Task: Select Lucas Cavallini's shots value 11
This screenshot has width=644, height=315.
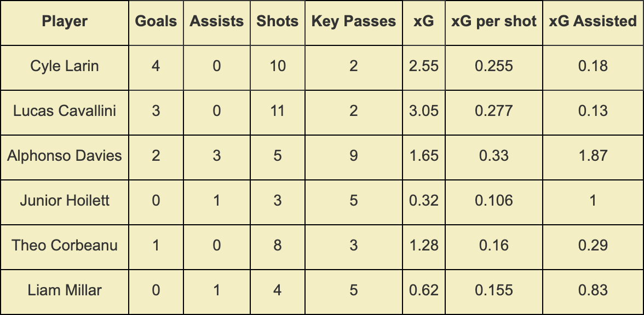Action: click(278, 111)
